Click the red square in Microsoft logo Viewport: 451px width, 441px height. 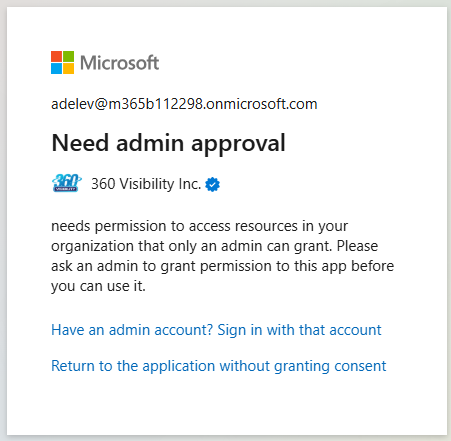coord(56,56)
